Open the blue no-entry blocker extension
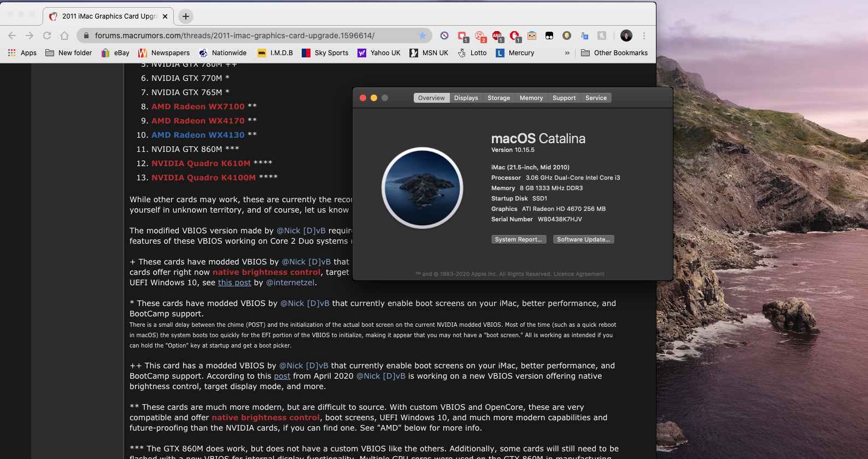The height and width of the screenshot is (459, 868). pyautogui.click(x=444, y=36)
